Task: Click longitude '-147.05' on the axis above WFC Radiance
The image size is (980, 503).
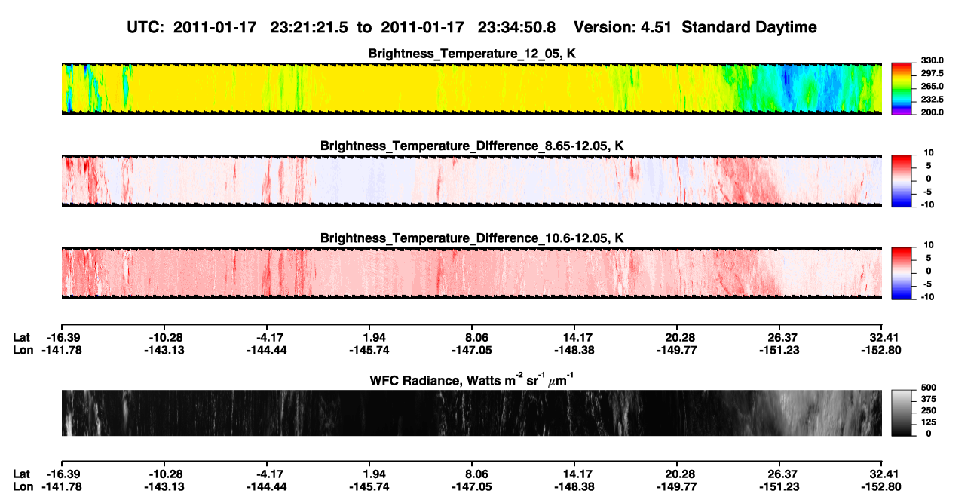Action: point(472,350)
